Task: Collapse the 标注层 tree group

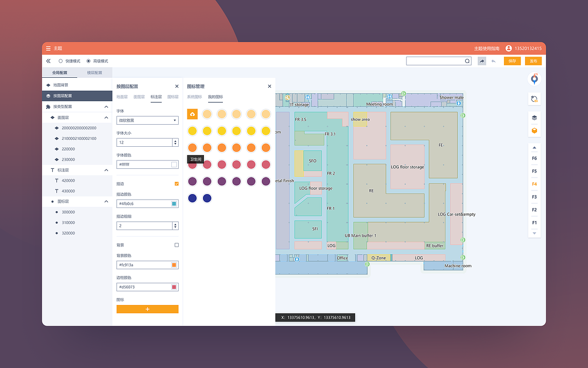Action: pos(106,170)
